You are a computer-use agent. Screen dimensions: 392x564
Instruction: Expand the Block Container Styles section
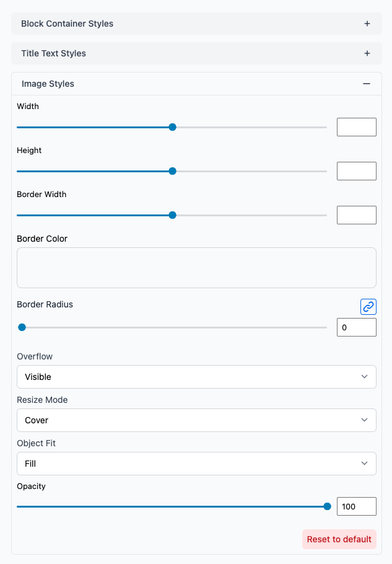coord(367,23)
